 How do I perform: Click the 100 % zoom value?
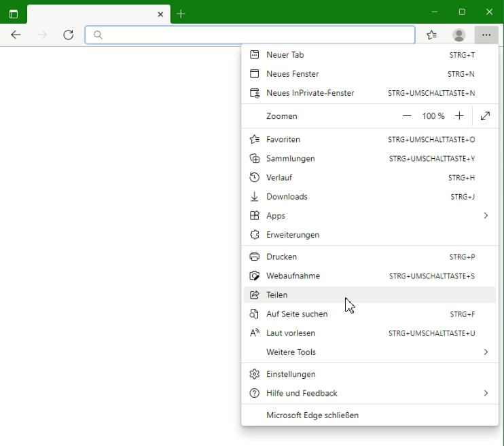[433, 116]
